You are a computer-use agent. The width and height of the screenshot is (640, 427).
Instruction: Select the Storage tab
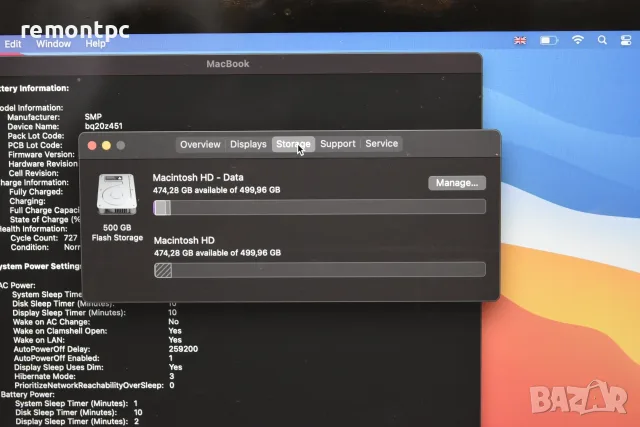point(293,144)
